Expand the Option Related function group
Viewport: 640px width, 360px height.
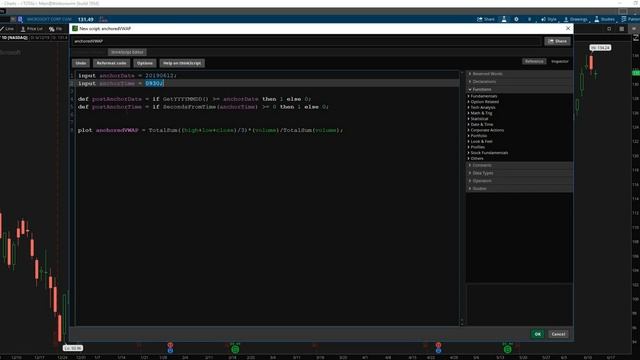point(484,102)
